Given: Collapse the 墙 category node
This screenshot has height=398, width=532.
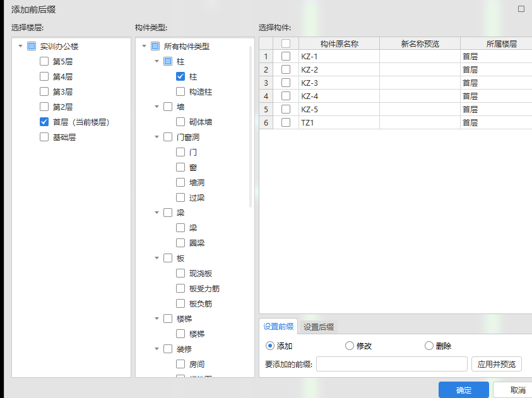Looking at the screenshot, I should coord(157,107).
